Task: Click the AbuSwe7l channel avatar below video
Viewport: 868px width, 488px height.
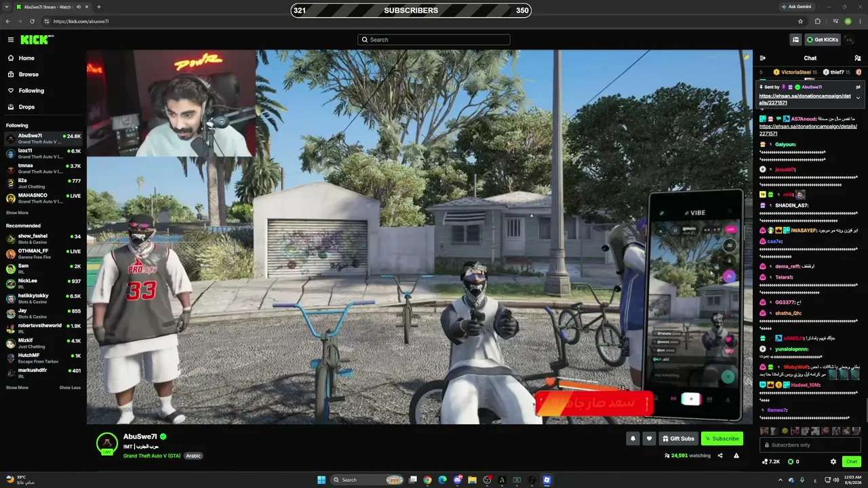Action: 106,443
